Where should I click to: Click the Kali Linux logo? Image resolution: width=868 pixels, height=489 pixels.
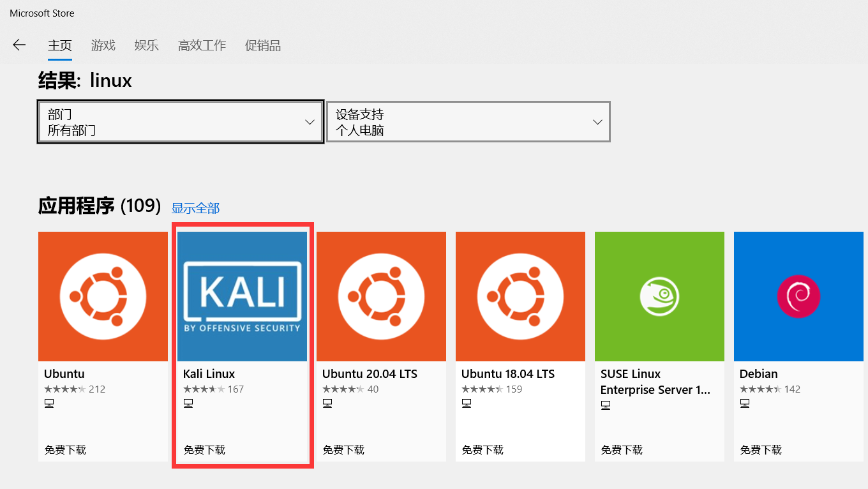pyautogui.click(x=242, y=296)
